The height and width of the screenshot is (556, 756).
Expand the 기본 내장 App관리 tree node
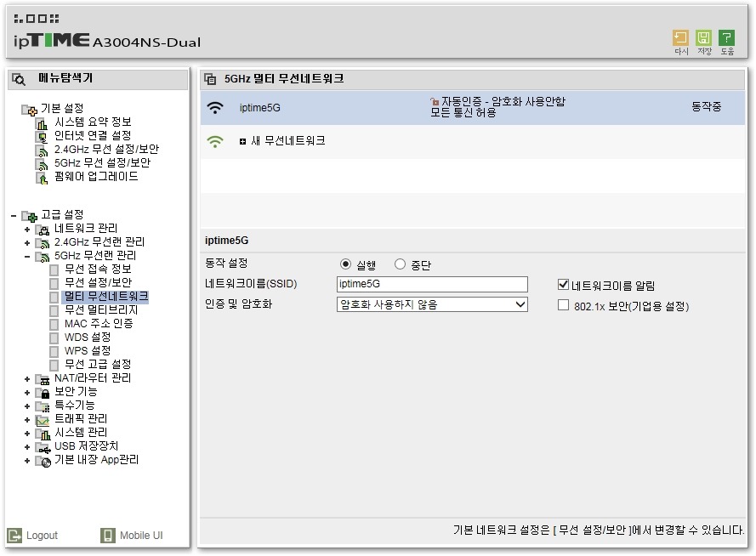click(x=27, y=462)
